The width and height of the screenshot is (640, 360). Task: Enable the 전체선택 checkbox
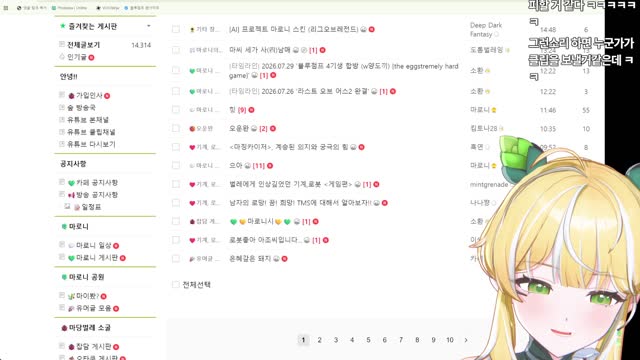coord(176,284)
